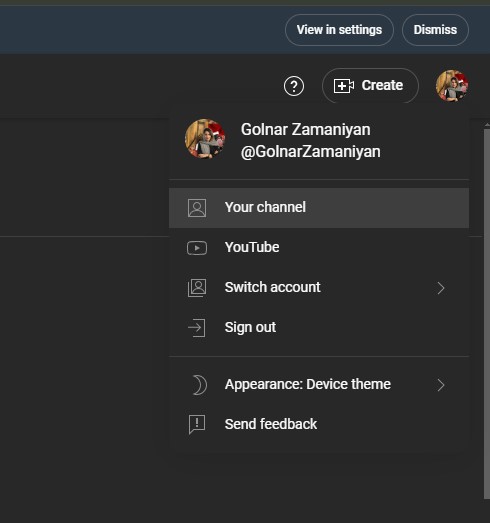
Task: Click the @GolnarZamaniyan handle
Action: (311, 152)
